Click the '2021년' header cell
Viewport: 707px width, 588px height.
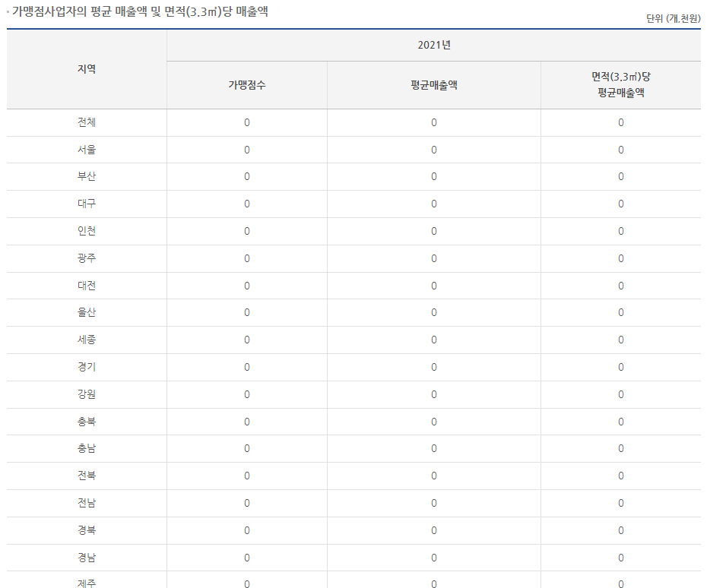(434, 45)
